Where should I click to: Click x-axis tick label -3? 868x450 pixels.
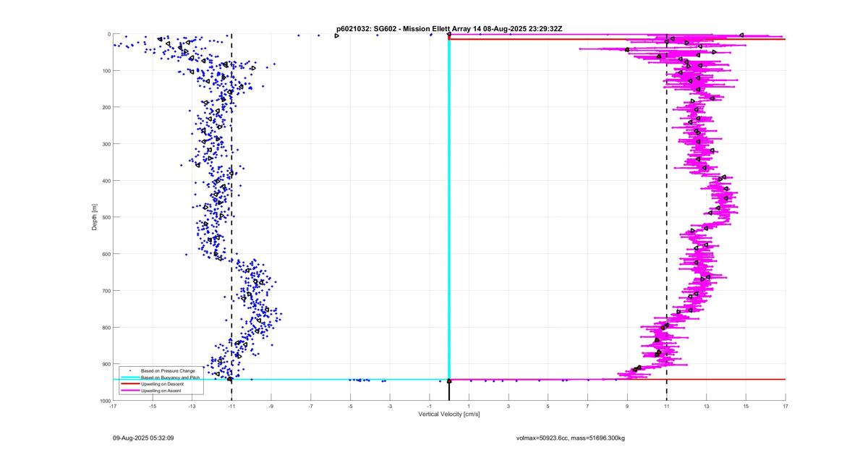[x=390, y=407]
